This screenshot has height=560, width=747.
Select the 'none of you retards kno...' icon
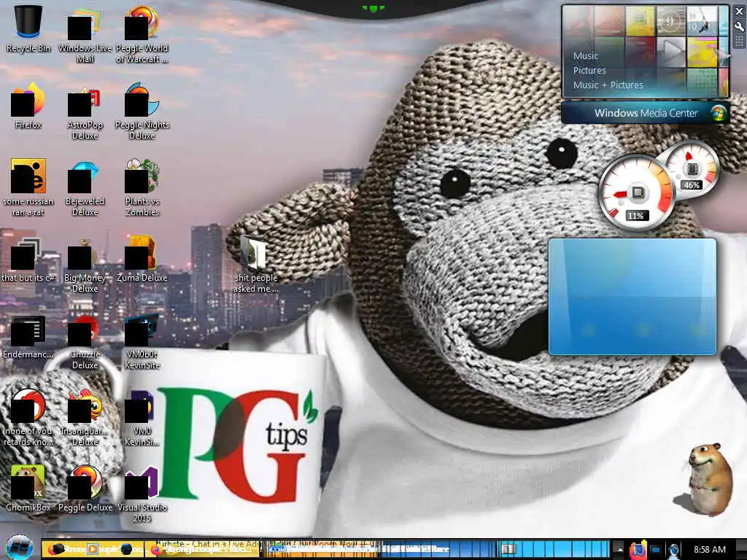click(x=28, y=418)
